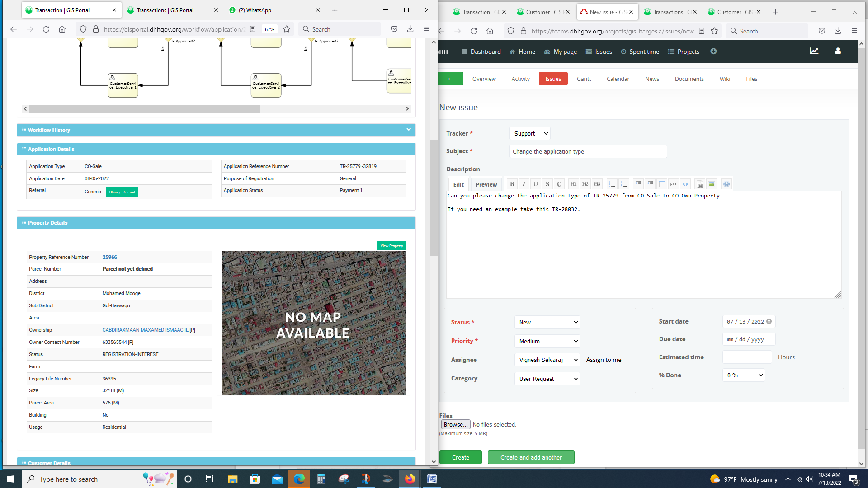Open the Gantt project tab
The image size is (868, 488).
[584, 79]
